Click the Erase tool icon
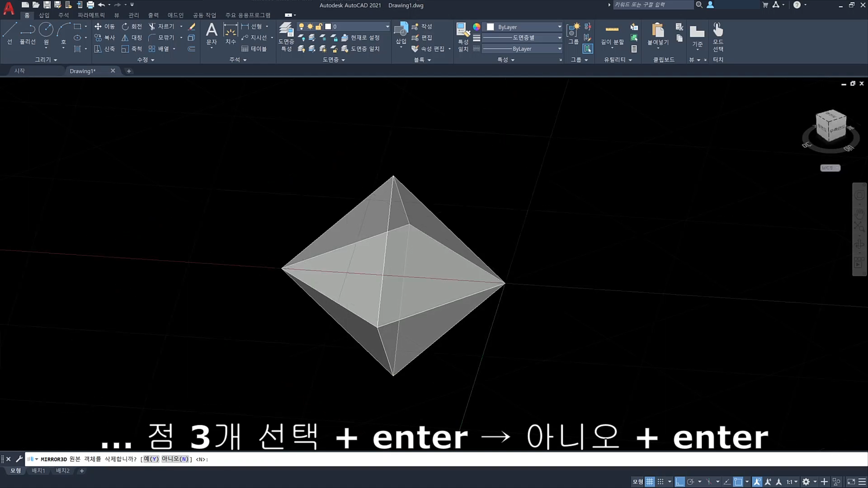 tap(192, 27)
